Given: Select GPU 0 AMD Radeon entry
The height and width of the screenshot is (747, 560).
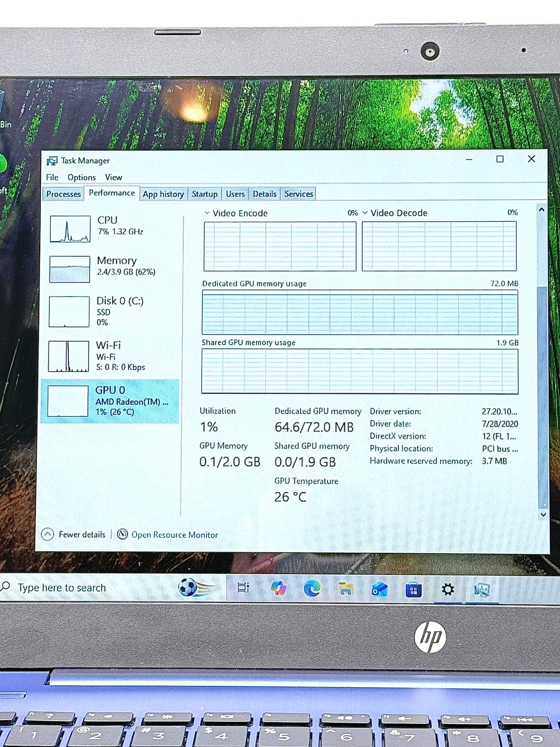Looking at the screenshot, I should [110, 401].
